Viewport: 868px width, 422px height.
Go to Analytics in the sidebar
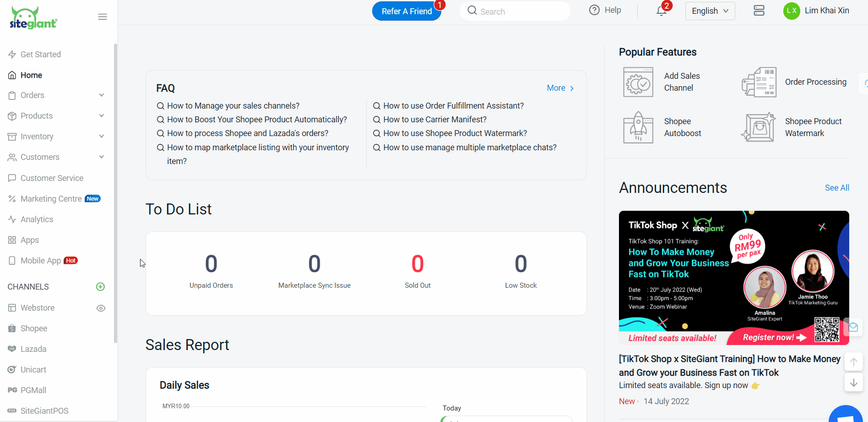pyautogui.click(x=37, y=219)
